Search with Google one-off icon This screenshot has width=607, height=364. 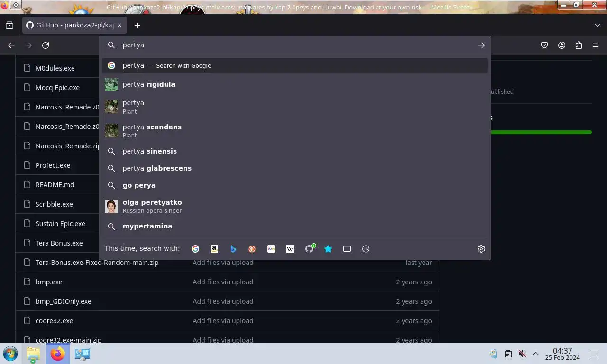[x=195, y=249]
